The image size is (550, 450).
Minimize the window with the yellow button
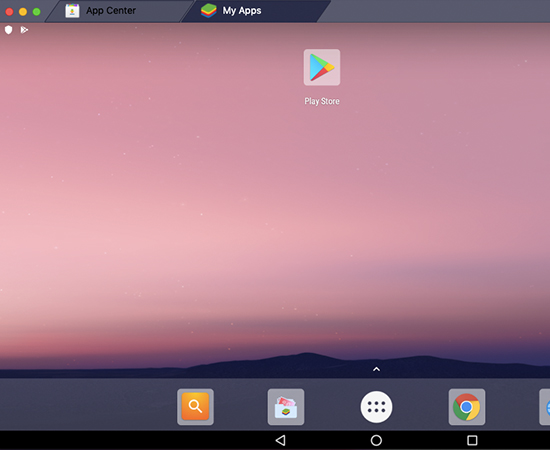(x=23, y=12)
